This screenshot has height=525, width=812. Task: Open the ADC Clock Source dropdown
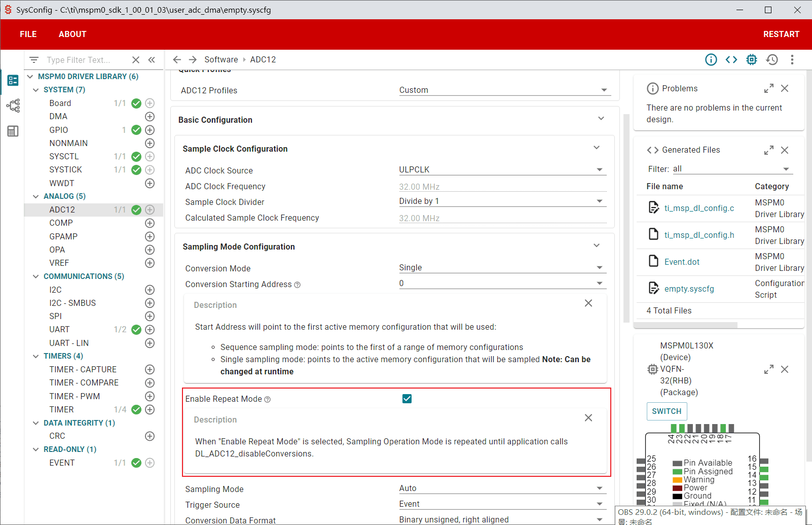pyautogui.click(x=503, y=169)
